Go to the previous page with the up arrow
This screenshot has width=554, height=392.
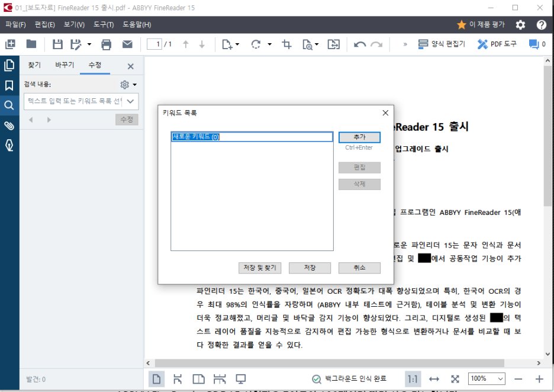[185, 44]
